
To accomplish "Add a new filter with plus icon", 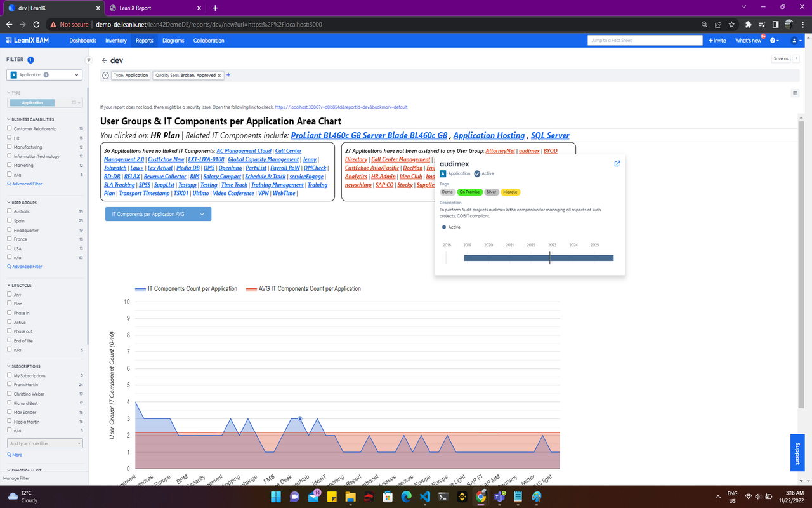I will [228, 75].
